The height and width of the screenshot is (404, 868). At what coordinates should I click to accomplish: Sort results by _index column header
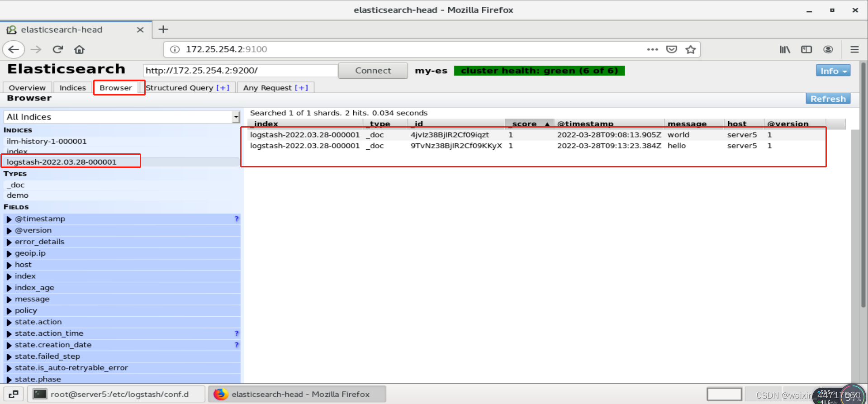click(305, 124)
